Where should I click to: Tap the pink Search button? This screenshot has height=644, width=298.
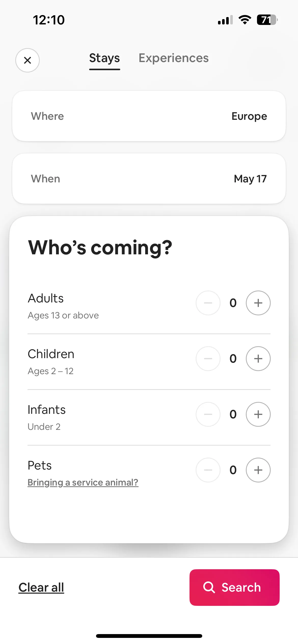[235, 588]
